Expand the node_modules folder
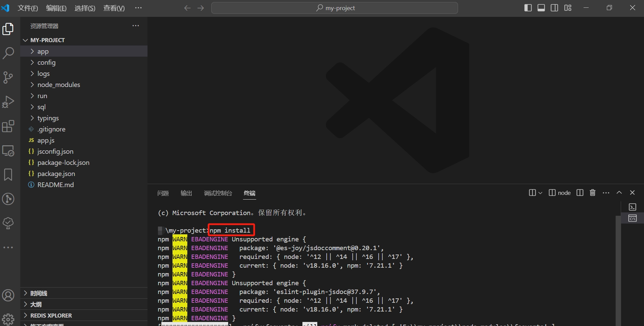The height and width of the screenshot is (326, 644). 58,85
